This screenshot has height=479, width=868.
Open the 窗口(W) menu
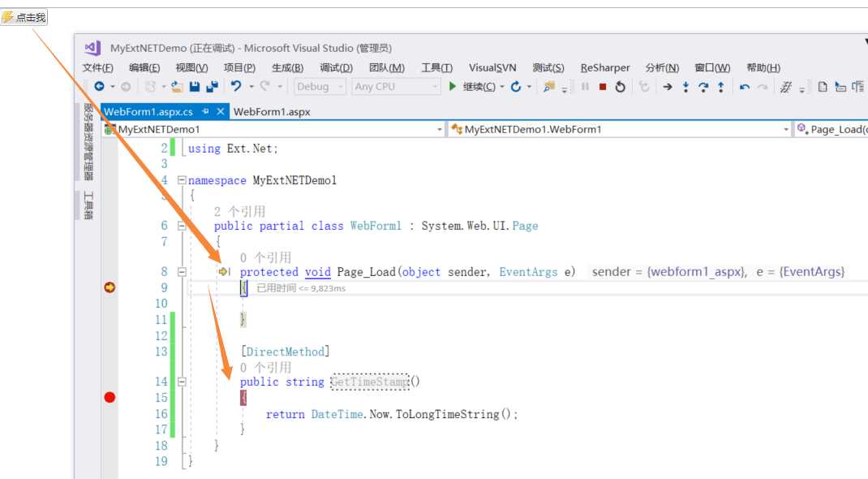point(712,67)
